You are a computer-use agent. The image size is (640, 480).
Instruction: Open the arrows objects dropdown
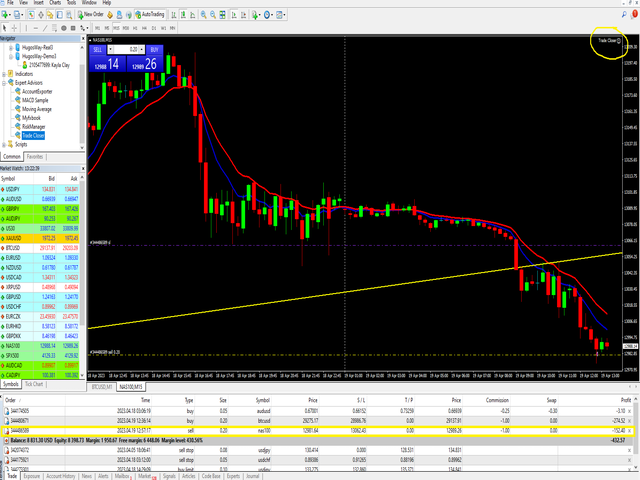(84, 28)
